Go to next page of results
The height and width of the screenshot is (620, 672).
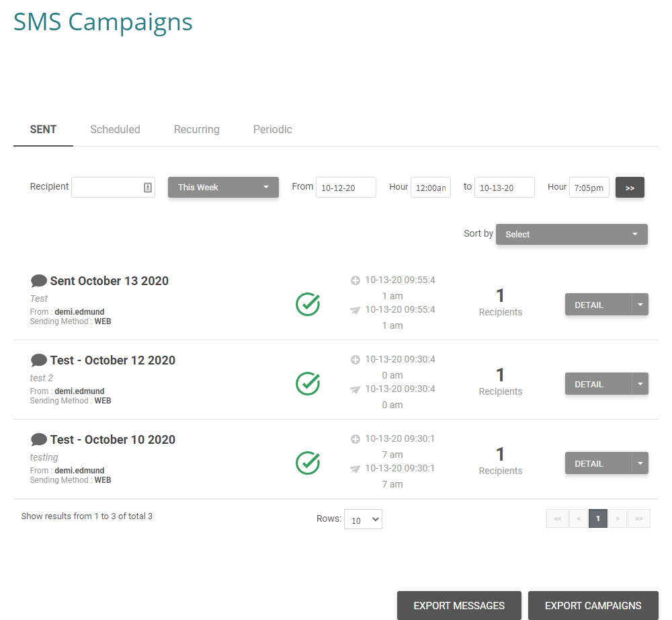click(618, 519)
